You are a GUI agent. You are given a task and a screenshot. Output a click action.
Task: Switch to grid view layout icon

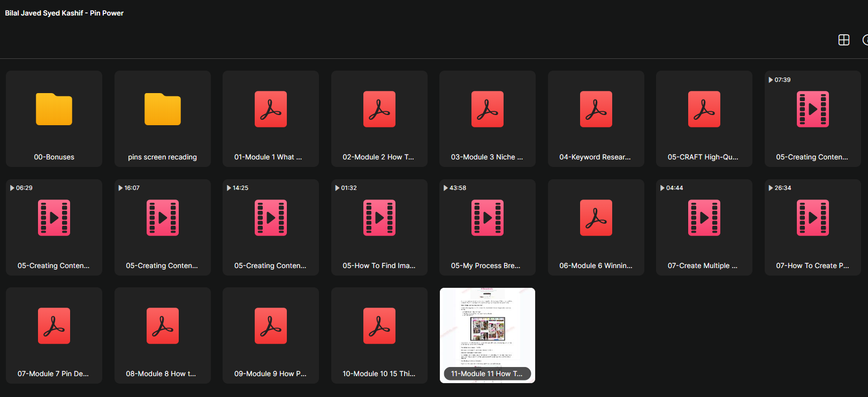(x=844, y=40)
